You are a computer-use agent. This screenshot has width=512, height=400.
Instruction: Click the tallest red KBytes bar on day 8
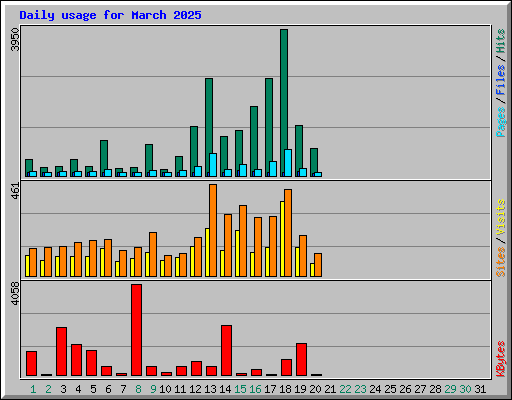pos(136,330)
